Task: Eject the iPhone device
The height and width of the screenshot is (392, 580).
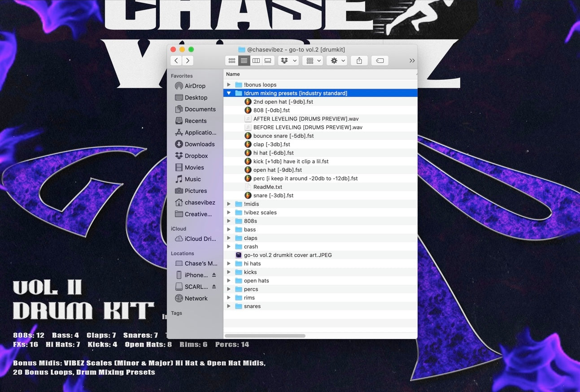Action: click(x=214, y=275)
